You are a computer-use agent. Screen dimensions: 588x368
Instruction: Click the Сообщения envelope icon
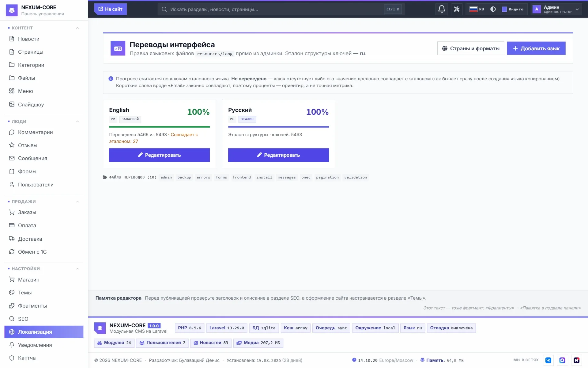[12, 158]
